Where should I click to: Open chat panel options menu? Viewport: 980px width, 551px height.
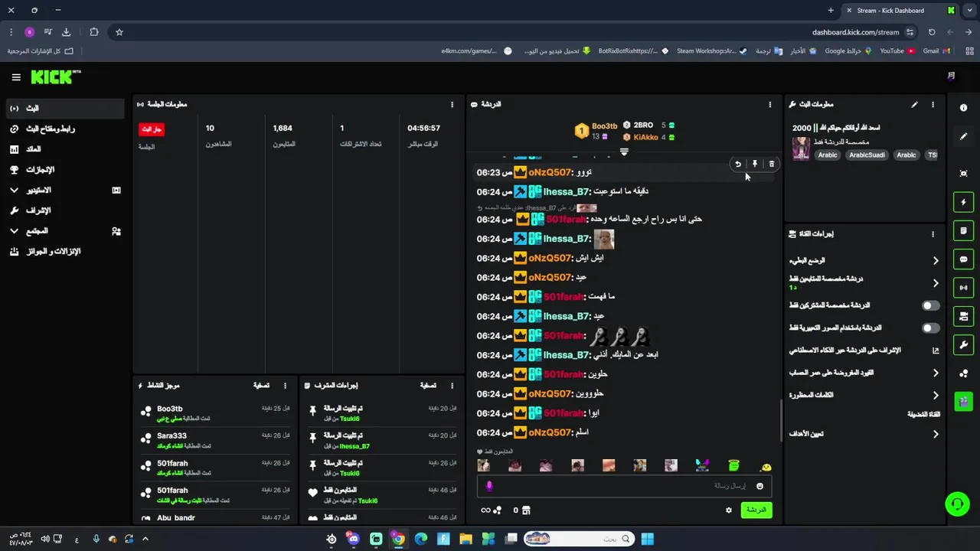(x=770, y=105)
